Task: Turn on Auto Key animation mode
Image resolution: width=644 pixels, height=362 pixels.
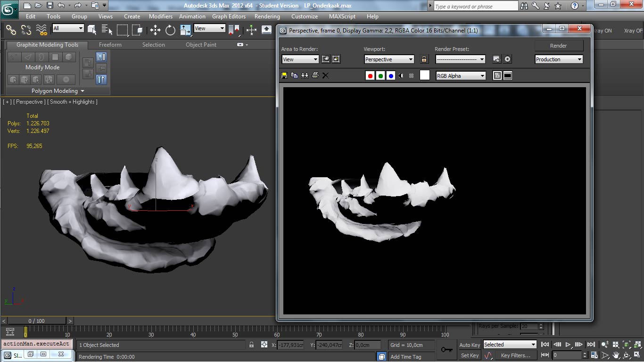Action: pyautogui.click(x=469, y=345)
